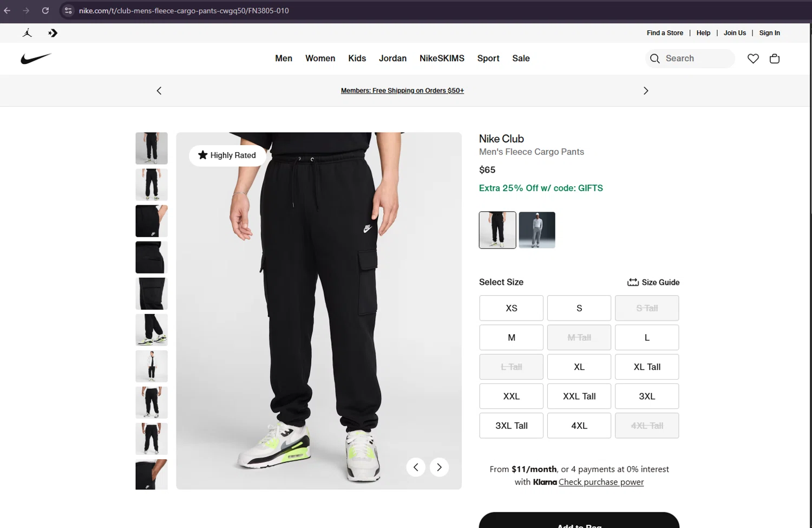Open the shopping bag icon
This screenshot has width=812, height=528.
[775, 58]
